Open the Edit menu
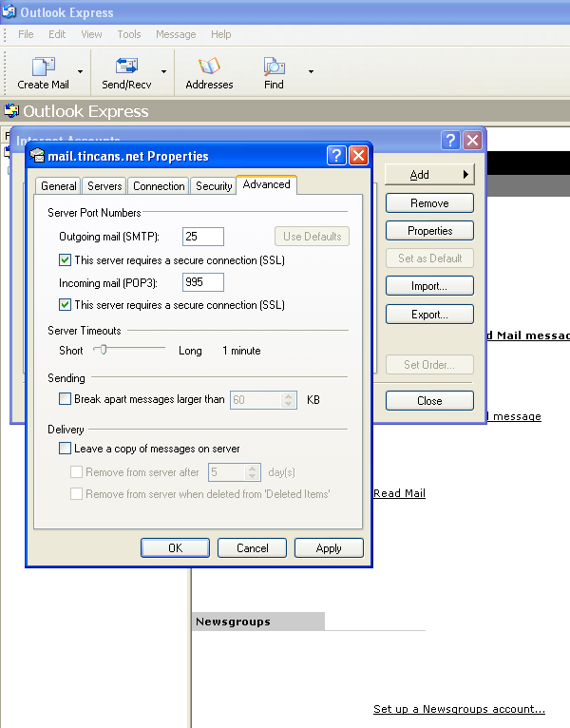The height and width of the screenshot is (728, 570). 57,34
